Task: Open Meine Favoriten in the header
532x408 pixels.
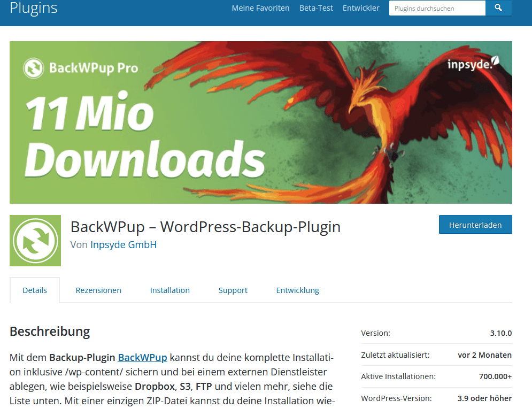Action: click(260, 8)
